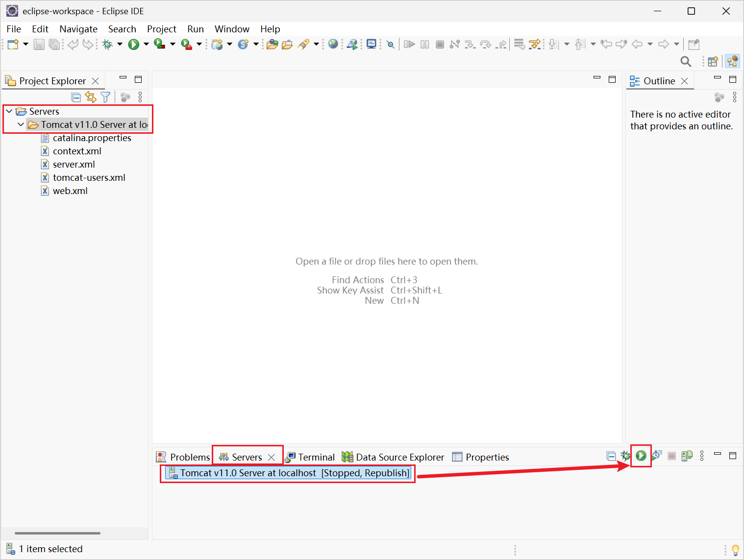Screen dimensions: 744x560
Task: Open the Search flashlight dropdown arrow
Action: pos(316,45)
